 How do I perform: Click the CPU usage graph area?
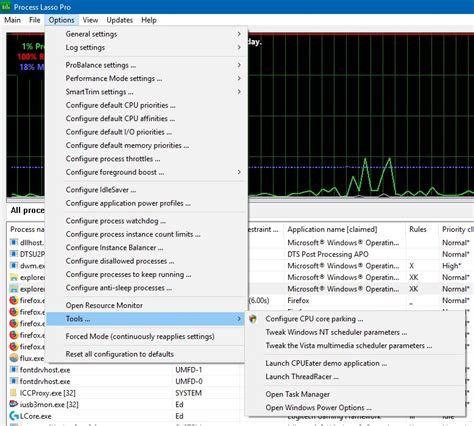click(x=361, y=115)
